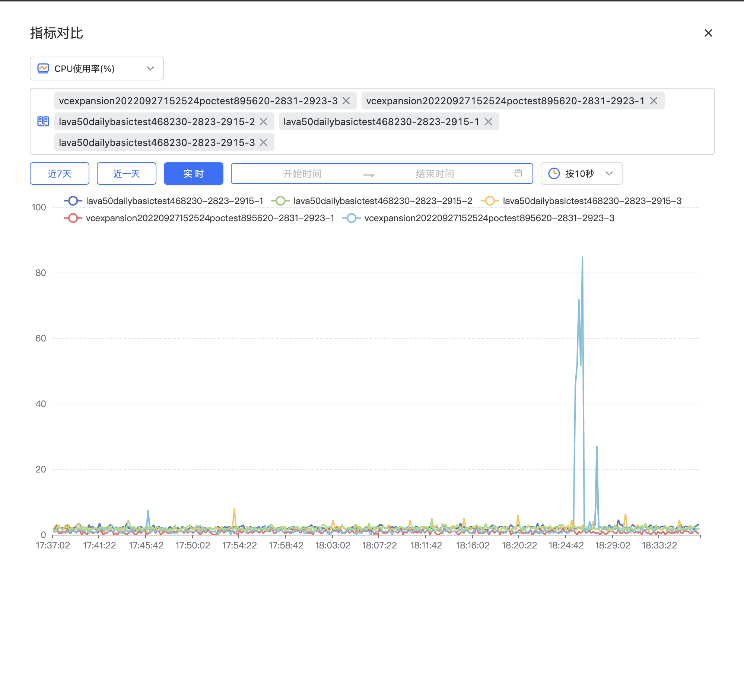744x700 pixels.
Task: Remove vcexpansion...2923-1 tag
Action: click(654, 101)
